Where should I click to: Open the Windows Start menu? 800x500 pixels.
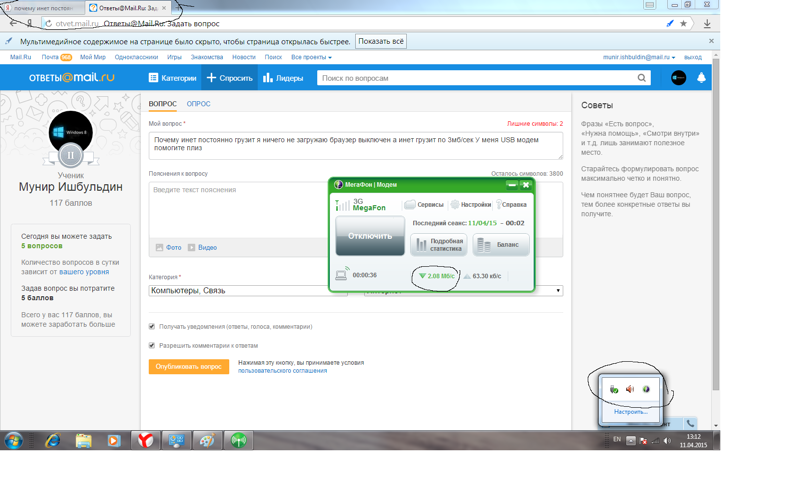point(14,440)
